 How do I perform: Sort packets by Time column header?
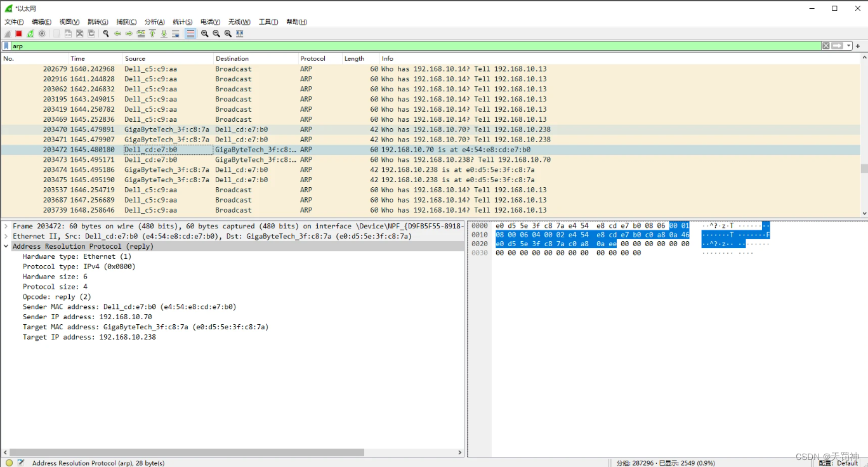[x=95, y=58]
